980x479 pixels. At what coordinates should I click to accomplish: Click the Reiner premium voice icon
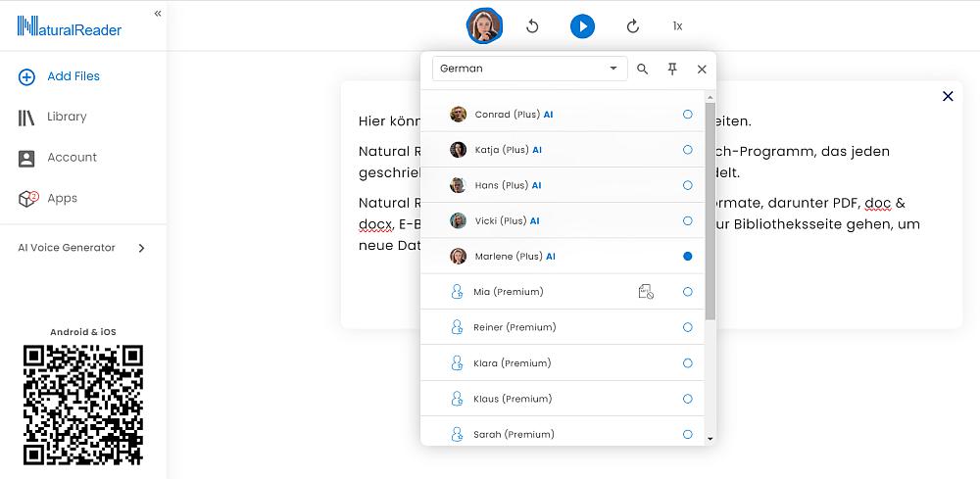(457, 327)
